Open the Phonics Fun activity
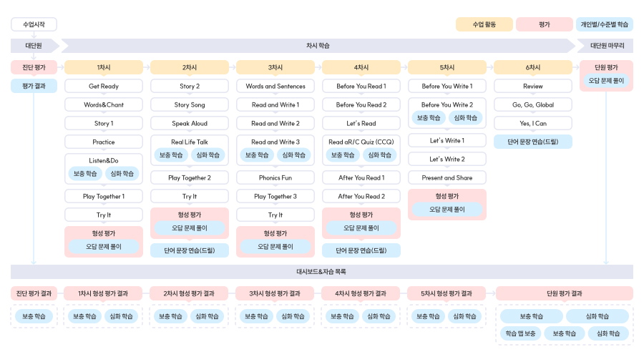 (275, 177)
